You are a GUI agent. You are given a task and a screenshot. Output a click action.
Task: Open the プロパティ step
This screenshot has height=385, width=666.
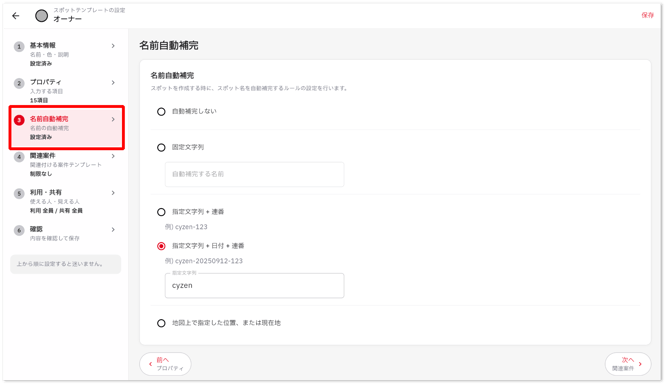pyautogui.click(x=66, y=91)
